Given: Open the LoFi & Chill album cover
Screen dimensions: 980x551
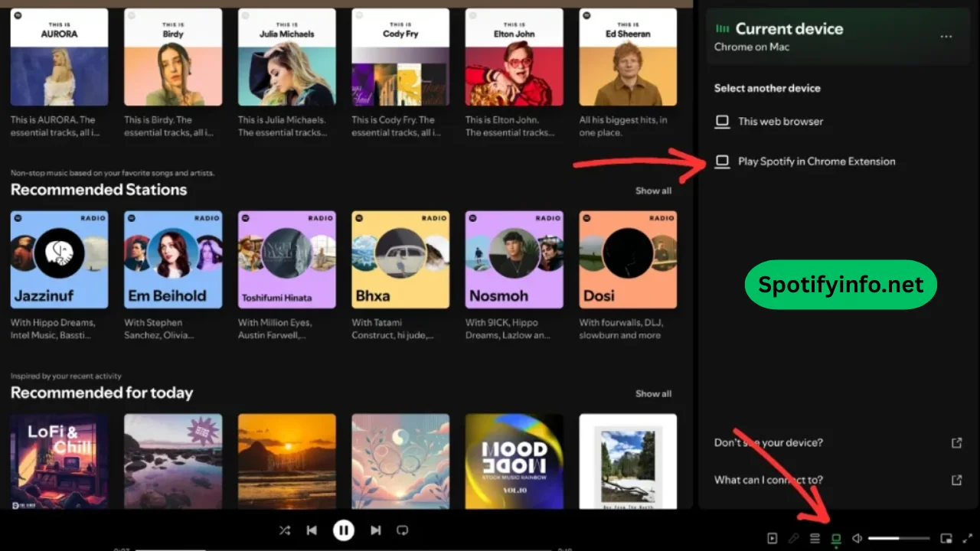Looking at the screenshot, I should pos(59,461).
